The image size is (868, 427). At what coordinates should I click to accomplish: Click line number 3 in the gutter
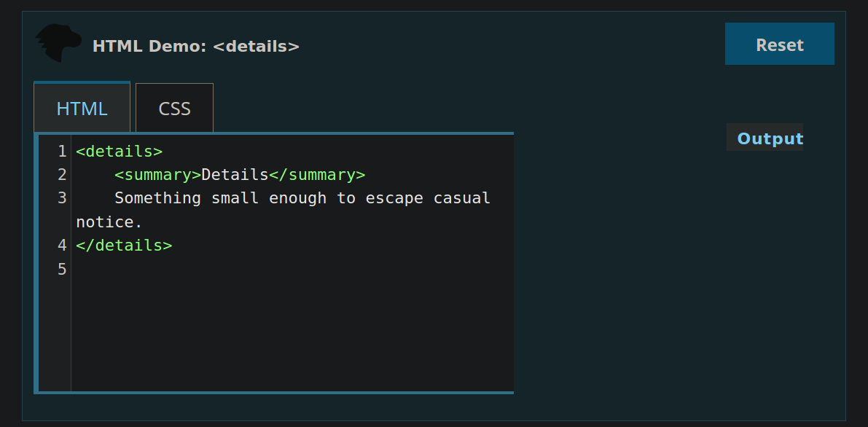[61, 197]
